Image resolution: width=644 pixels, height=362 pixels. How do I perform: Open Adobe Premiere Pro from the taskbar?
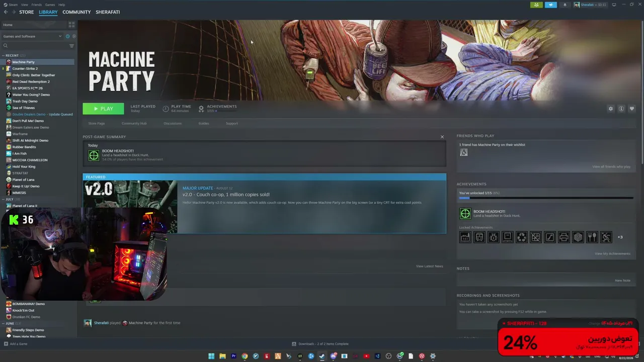click(x=233, y=356)
